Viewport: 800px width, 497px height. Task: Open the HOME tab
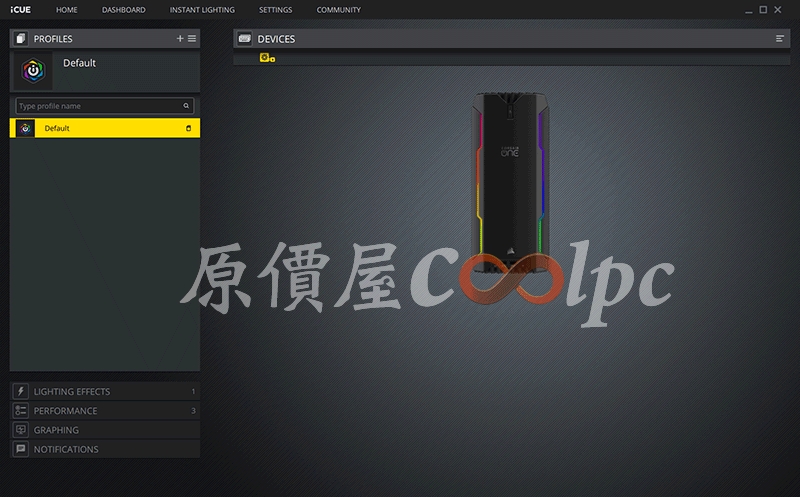pyautogui.click(x=66, y=10)
